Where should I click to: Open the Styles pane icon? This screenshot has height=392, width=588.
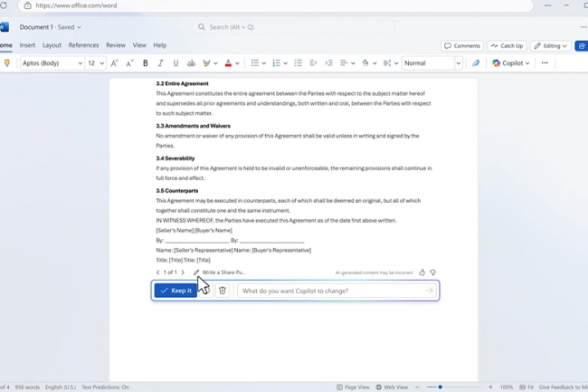tap(476, 63)
